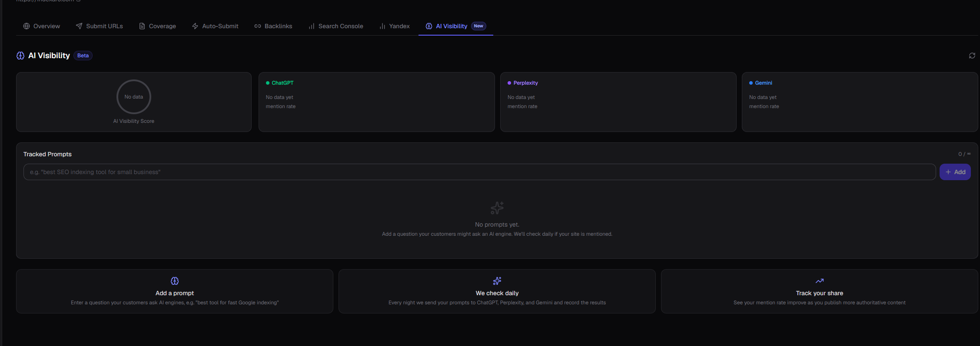This screenshot has width=980, height=346.
Task: Click ChatGPT's mention rate text
Action: pyautogui.click(x=281, y=106)
